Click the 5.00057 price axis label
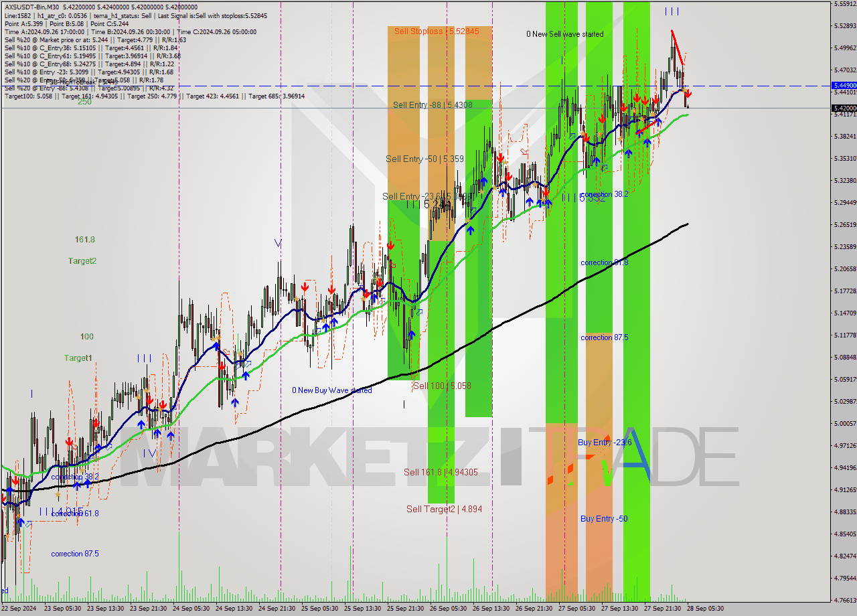The image size is (857, 616). (x=844, y=423)
